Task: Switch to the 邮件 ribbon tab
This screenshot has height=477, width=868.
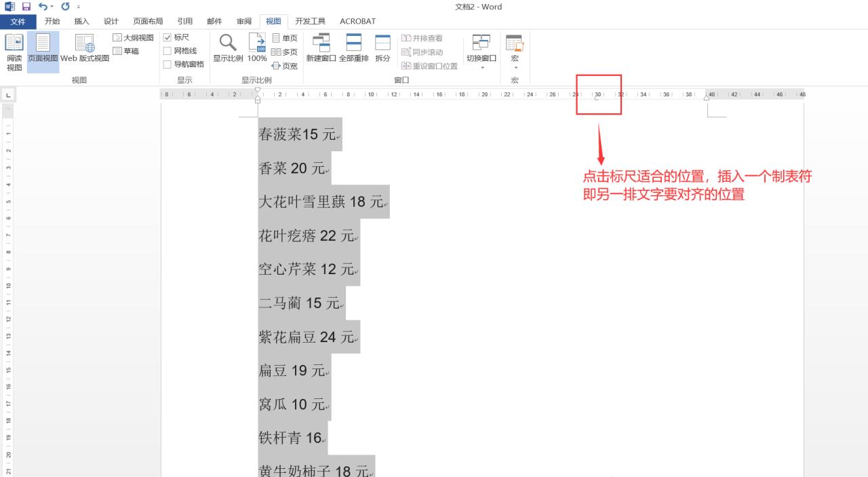Action: 214,22
